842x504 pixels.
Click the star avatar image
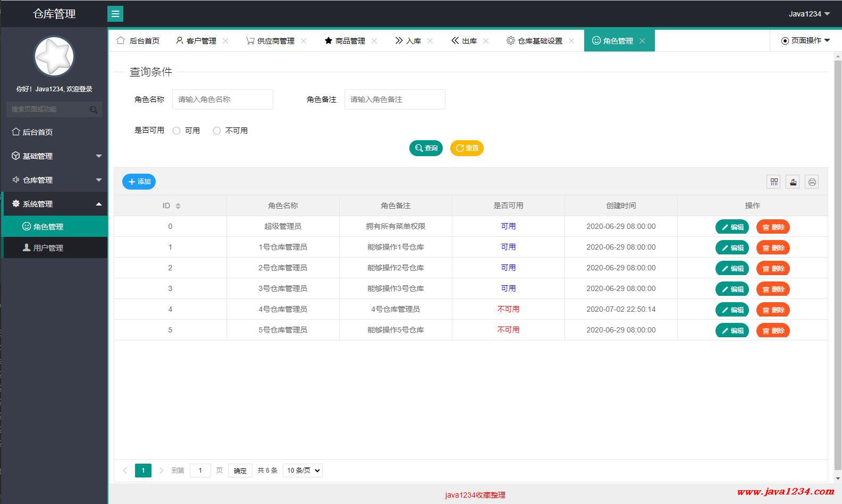point(54,56)
